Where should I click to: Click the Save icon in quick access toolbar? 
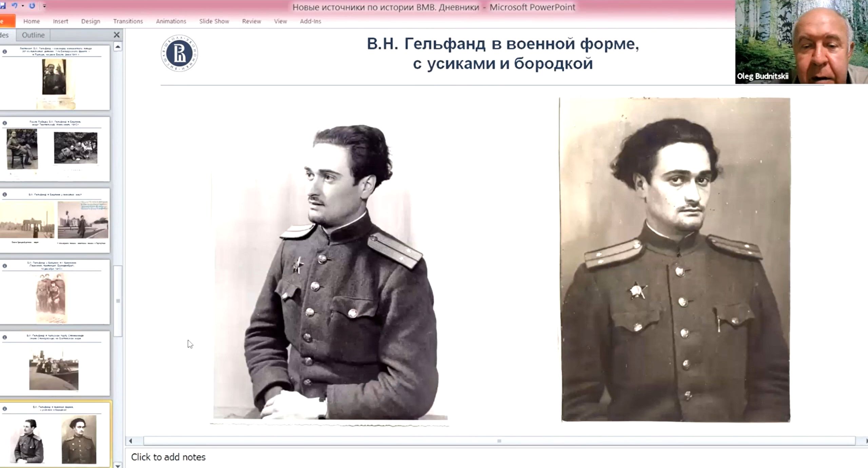(2, 6)
